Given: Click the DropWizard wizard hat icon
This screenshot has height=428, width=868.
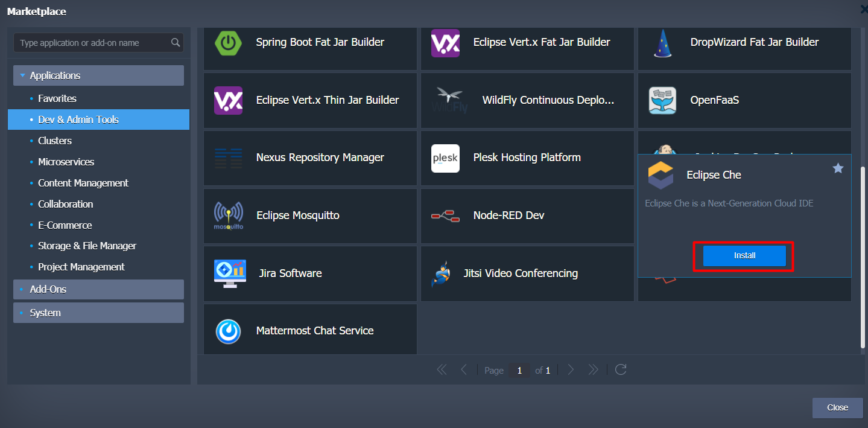Looking at the screenshot, I should tap(662, 43).
